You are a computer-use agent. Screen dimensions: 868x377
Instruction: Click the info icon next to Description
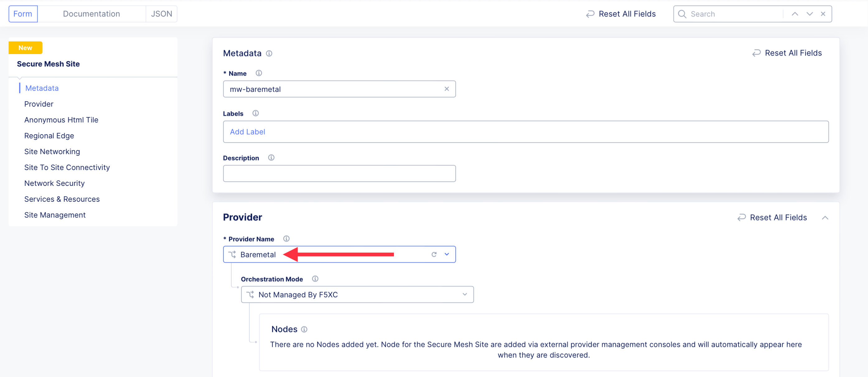(271, 158)
